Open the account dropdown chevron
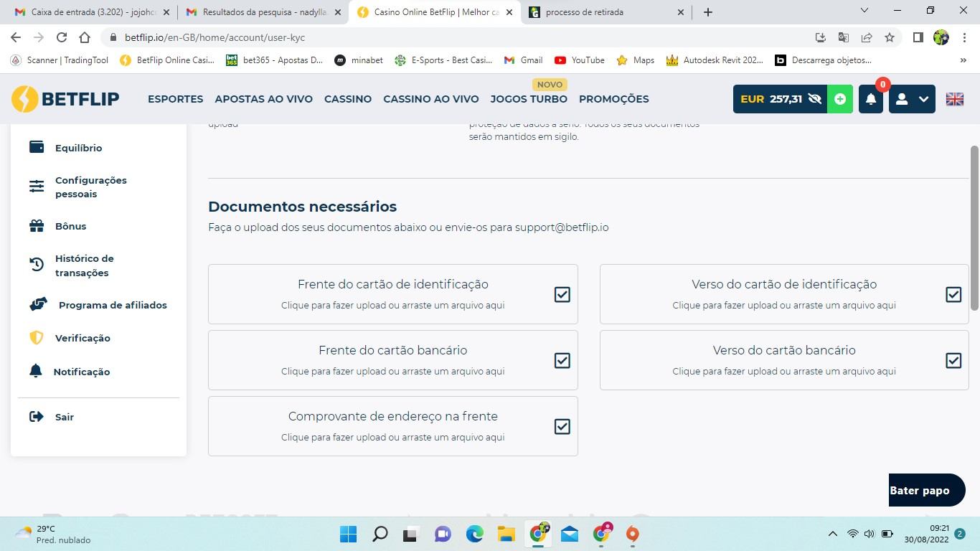Image resolution: width=980 pixels, height=551 pixels. [923, 99]
